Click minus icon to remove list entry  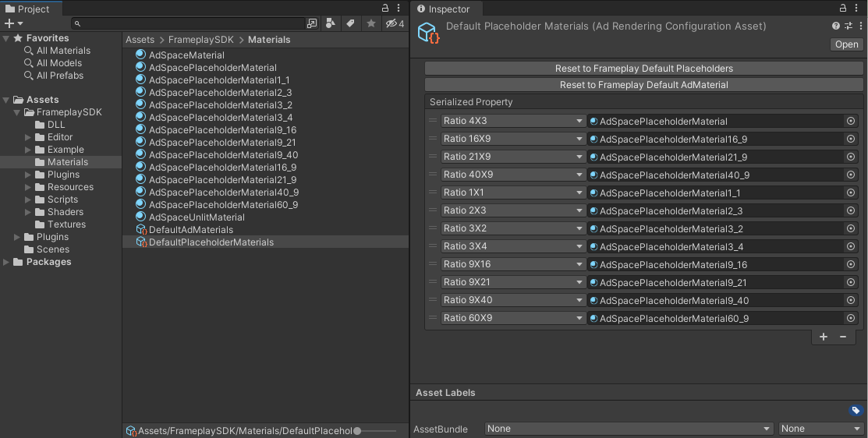coord(843,337)
